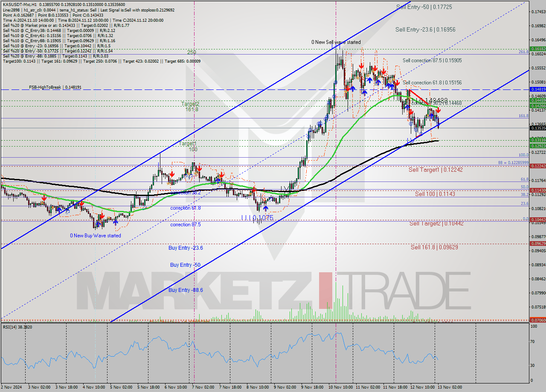
Task: Click the blue 'correction 61.8' label
Action: tap(185, 208)
